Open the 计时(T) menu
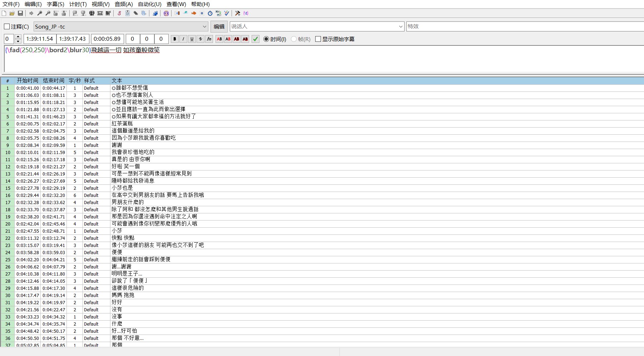This screenshot has height=356, width=644. coord(78,4)
